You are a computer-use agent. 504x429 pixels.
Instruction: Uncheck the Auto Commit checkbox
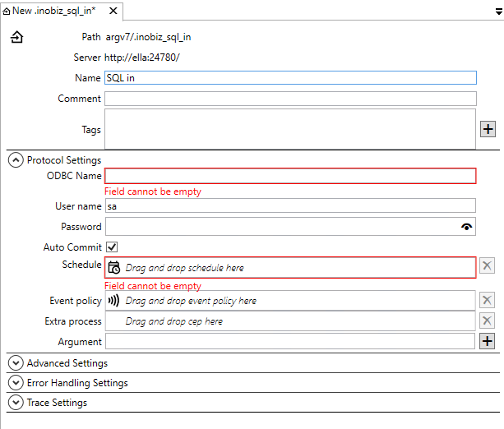(112, 247)
